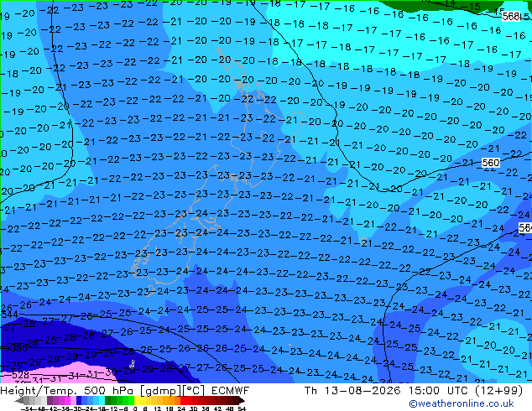This screenshot has height=411, width=532.
Task: Click the '(12+99)' forecast run text
Action: 498,391
